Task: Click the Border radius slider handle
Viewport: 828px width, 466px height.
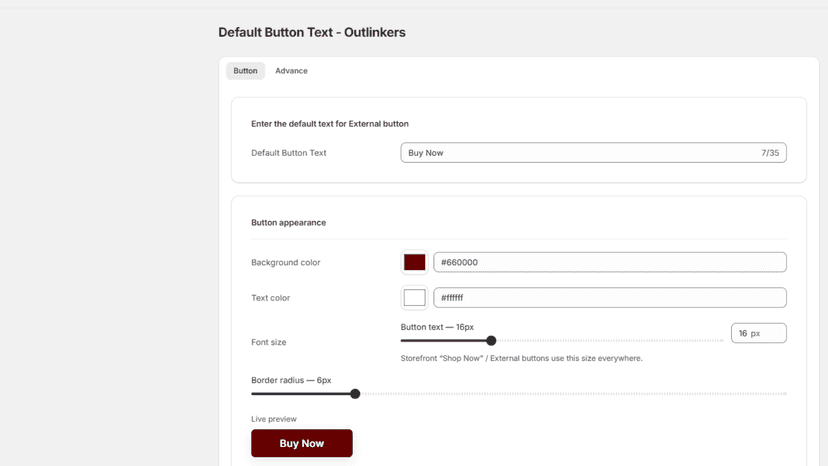Action: coord(355,394)
